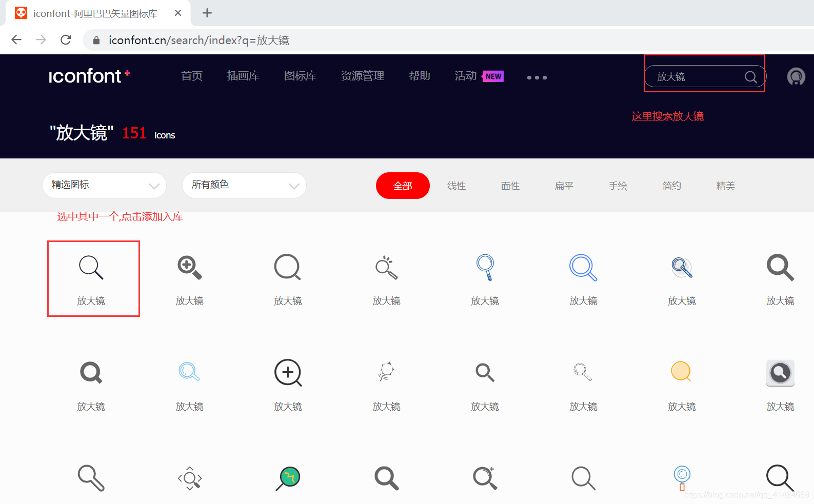This screenshot has width=814, height=504.
Task: Select the gray outlined magnifier starting third row
Action: [91, 478]
